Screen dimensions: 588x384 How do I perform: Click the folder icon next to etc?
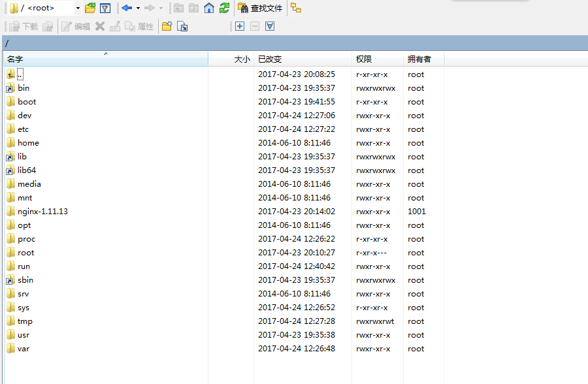coord(10,129)
